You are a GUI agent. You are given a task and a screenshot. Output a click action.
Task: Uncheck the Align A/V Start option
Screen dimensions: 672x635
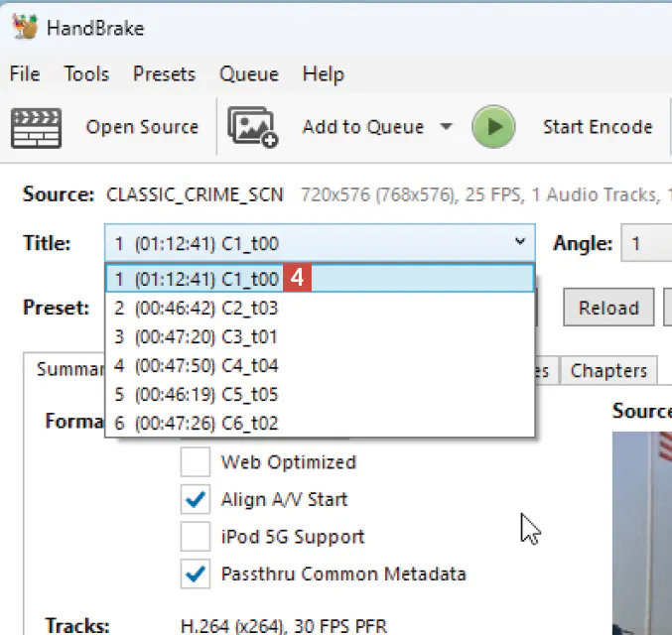[x=196, y=499]
